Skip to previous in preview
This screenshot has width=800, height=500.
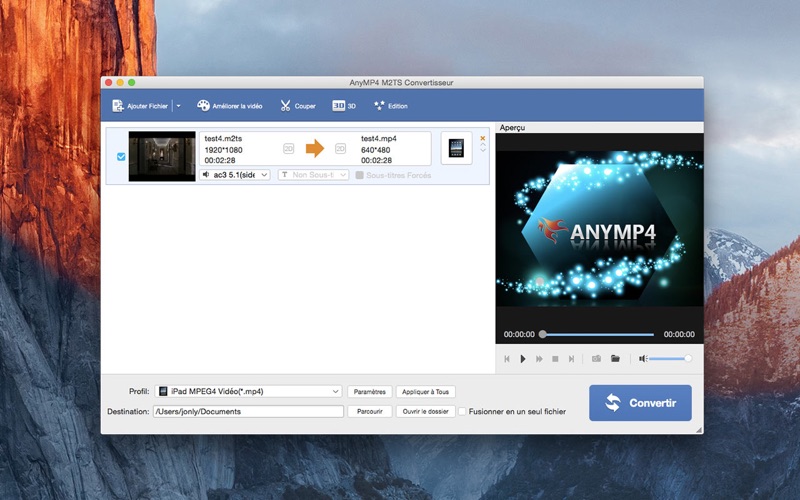click(507, 359)
